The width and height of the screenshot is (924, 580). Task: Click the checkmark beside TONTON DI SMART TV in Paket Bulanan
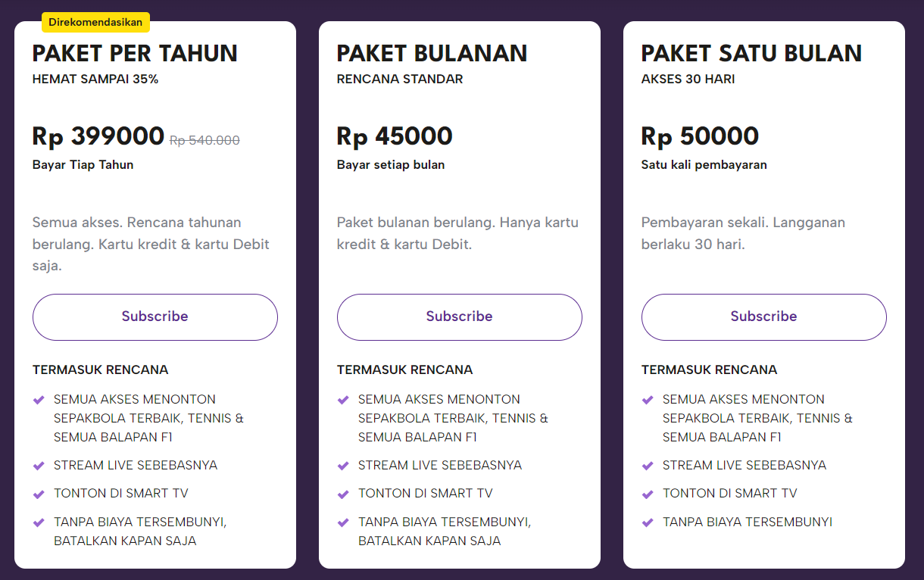tap(343, 494)
